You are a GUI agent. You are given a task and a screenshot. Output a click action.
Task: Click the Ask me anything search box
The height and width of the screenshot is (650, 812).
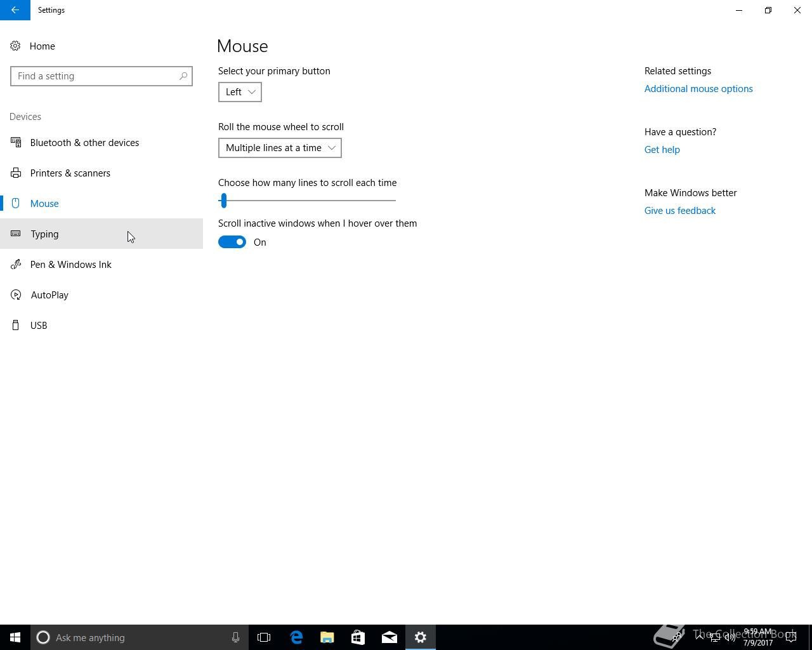(x=140, y=637)
